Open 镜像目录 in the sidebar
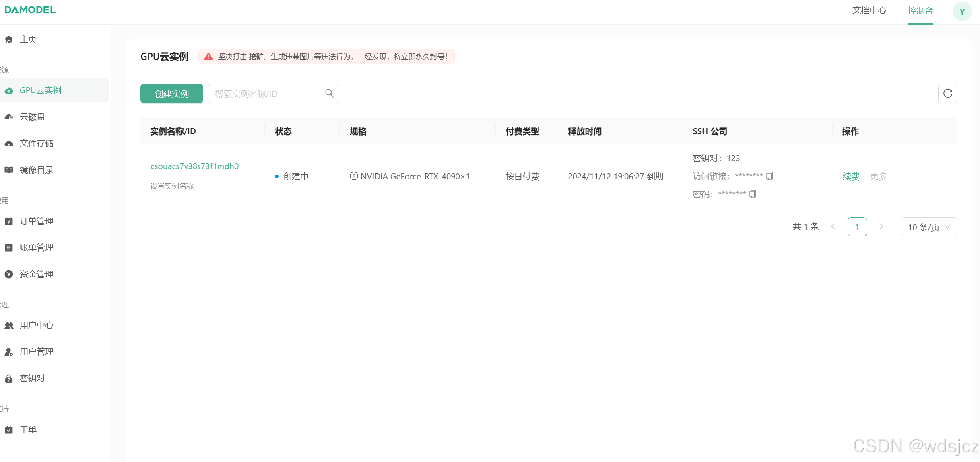The height and width of the screenshot is (462, 980). tap(36, 170)
